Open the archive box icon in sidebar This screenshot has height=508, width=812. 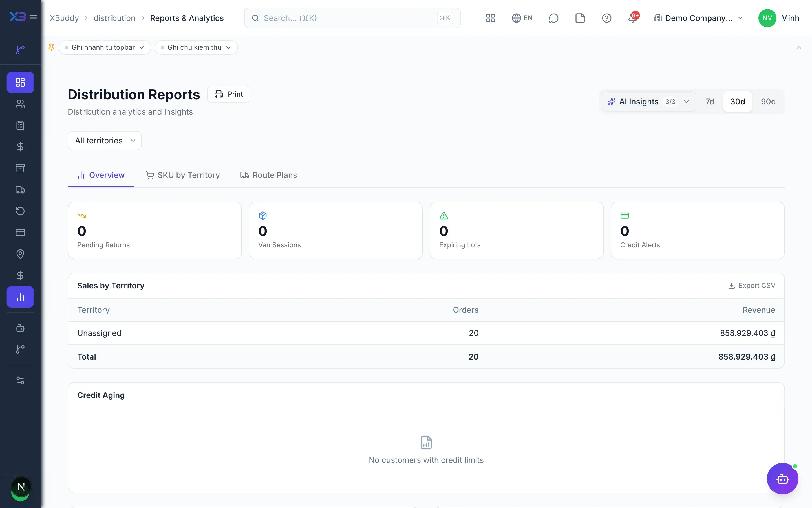[x=20, y=168]
